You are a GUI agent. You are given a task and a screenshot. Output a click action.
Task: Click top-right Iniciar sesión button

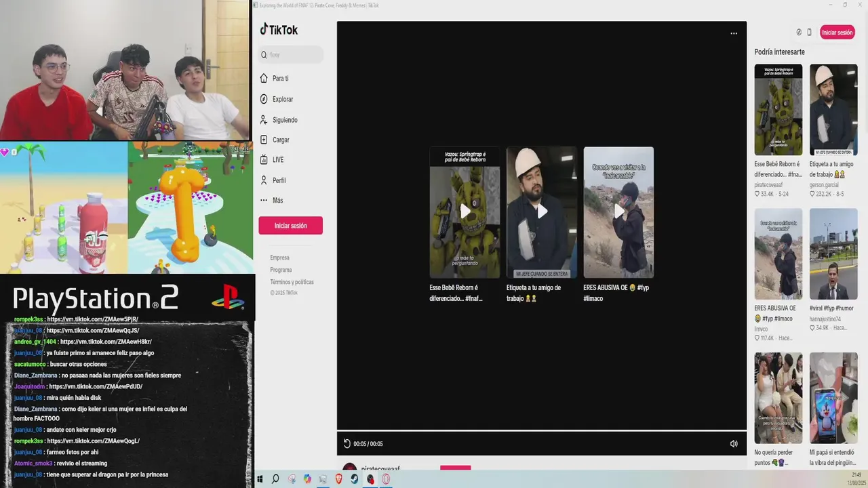click(x=837, y=33)
